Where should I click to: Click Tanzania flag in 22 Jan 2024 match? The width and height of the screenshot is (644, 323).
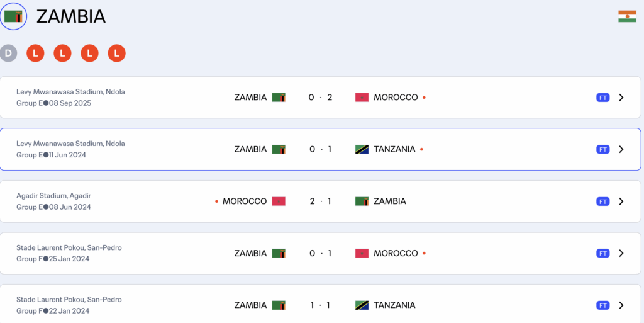362,305
